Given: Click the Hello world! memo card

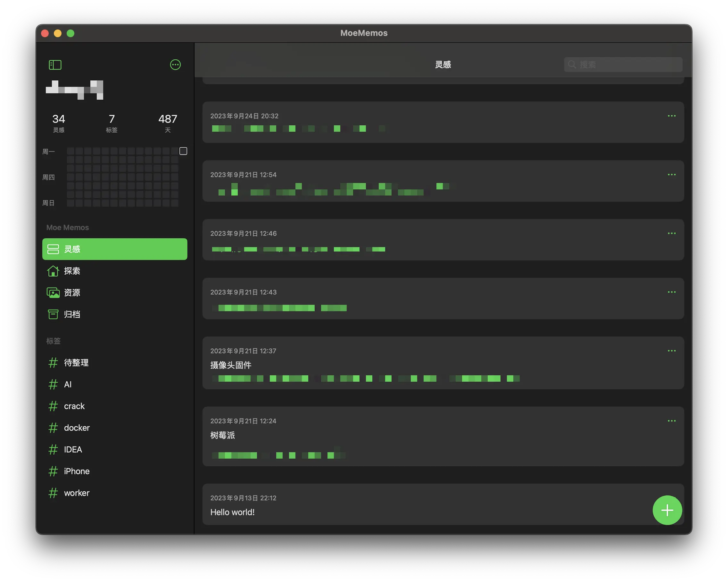Looking at the screenshot, I should [x=405, y=505].
